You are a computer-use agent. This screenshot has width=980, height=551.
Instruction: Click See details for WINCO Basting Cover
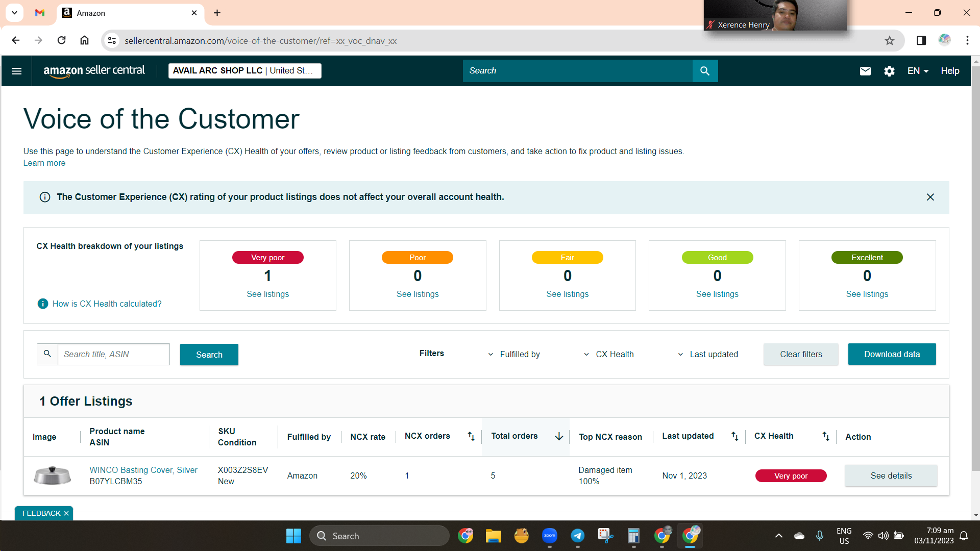(891, 475)
